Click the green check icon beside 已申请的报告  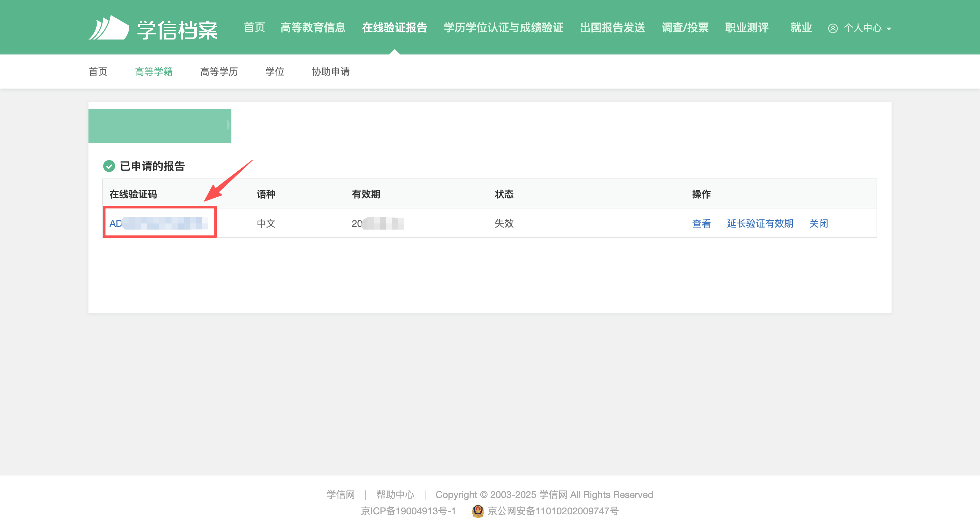[109, 166]
